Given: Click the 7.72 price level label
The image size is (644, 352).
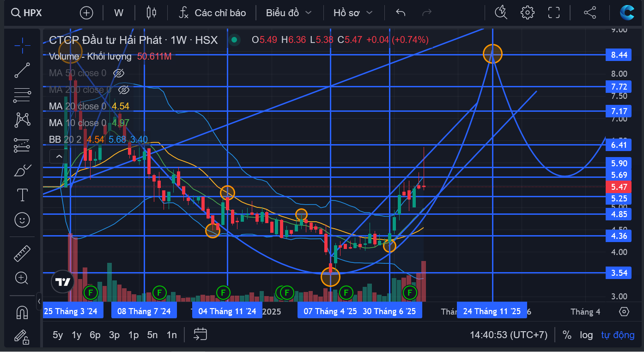Looking at the screenshot, I should tap(619, 86).
